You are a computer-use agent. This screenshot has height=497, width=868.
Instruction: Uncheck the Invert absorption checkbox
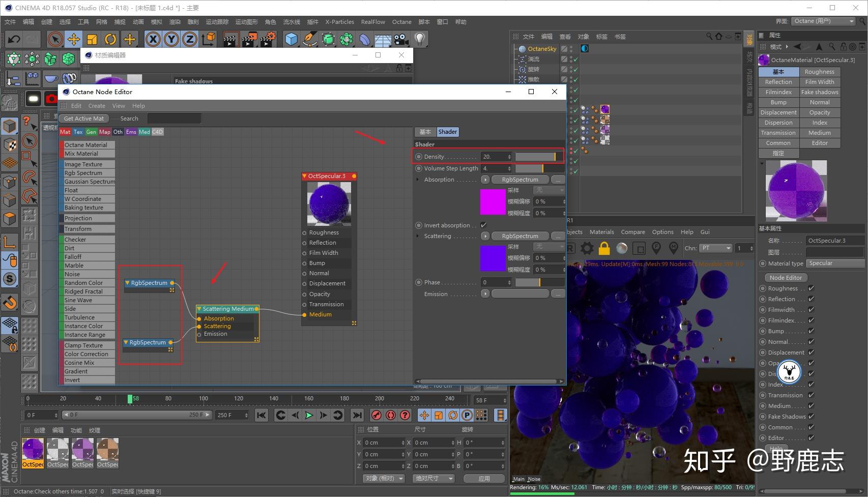click(x=483, y=225)
